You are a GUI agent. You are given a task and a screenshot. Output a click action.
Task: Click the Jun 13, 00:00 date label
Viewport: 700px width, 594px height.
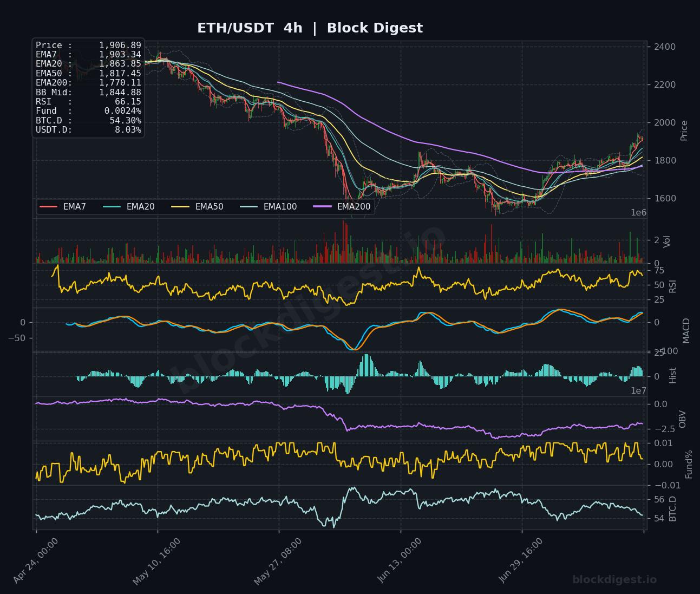point(400,560)
